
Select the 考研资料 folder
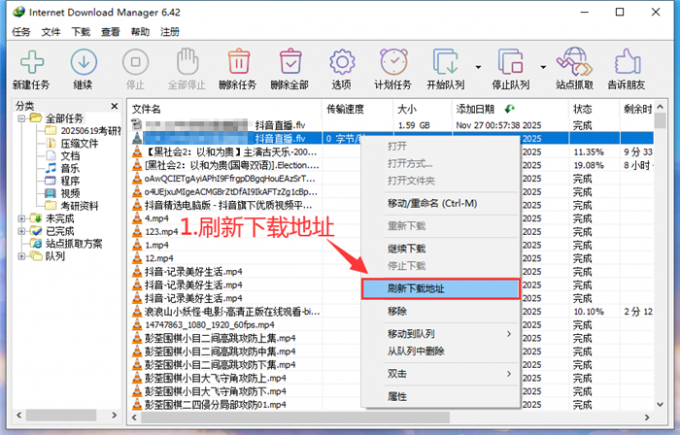point(79,206)
